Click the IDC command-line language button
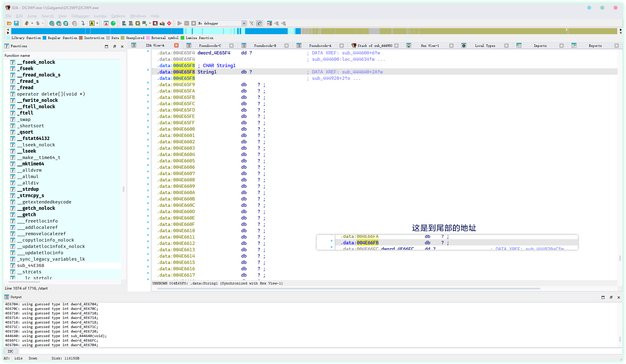 coord(11,351)
